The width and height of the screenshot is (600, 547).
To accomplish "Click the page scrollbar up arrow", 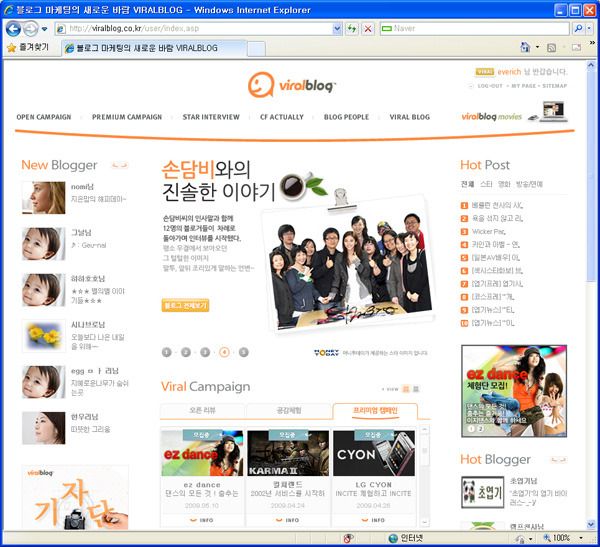I will tap(591, 65).
